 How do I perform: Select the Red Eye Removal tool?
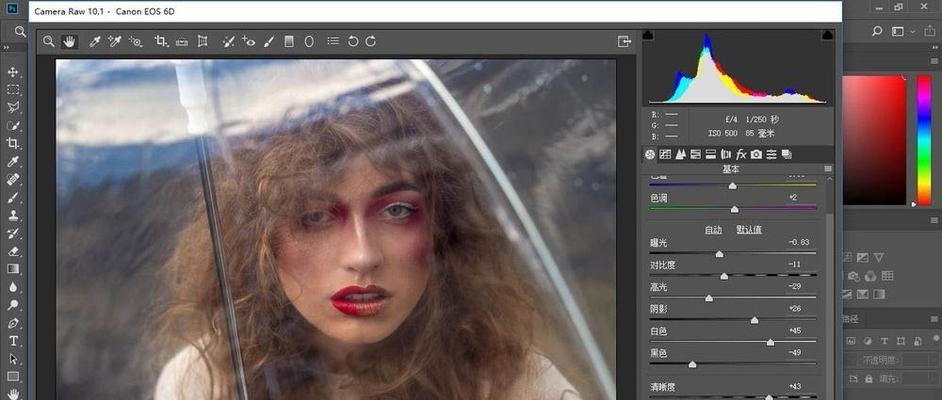pyautogui.click(x=249, y=41)
